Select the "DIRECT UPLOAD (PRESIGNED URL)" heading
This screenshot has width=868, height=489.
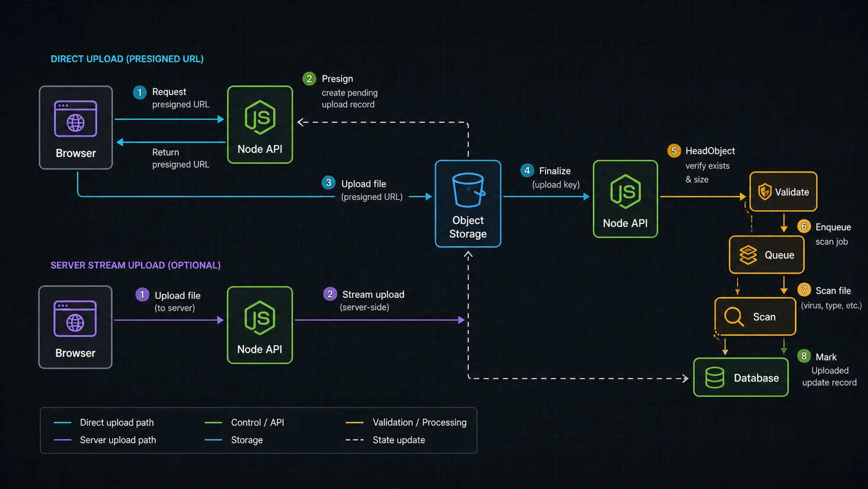127,59
